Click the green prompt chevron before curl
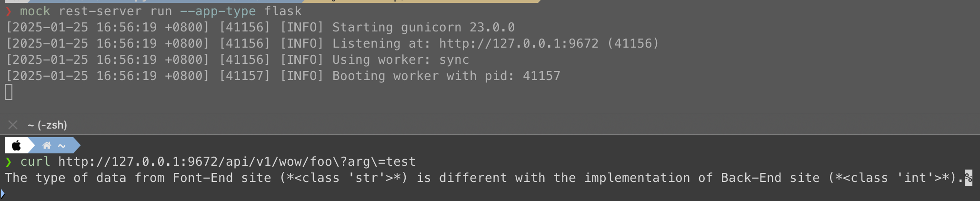Viewport: 980px width, 201px height. (8, 162)
